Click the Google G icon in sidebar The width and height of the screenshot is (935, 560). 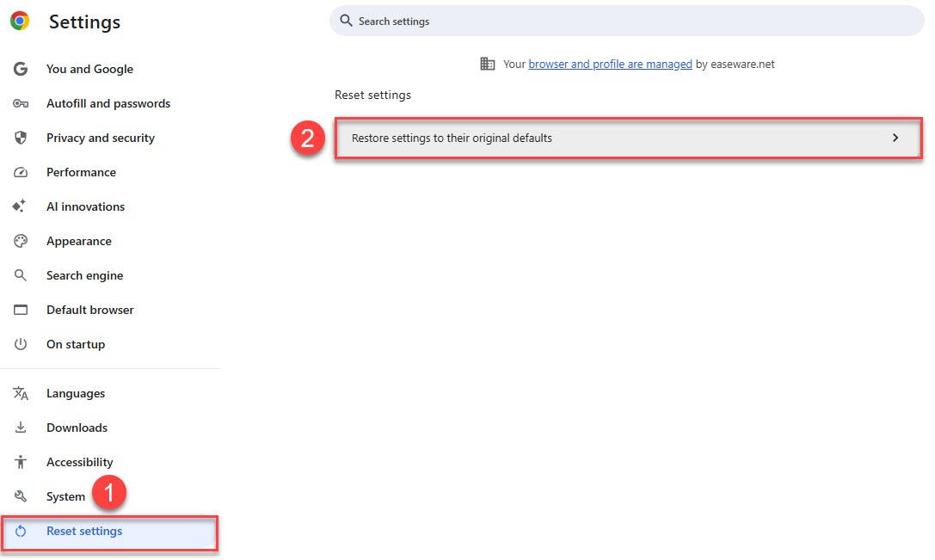(21, 69)
